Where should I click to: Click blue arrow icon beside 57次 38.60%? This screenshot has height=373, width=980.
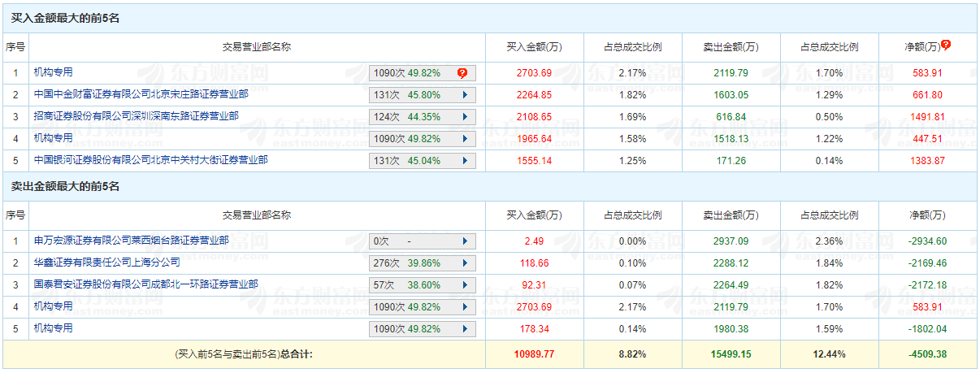point(465,285)
